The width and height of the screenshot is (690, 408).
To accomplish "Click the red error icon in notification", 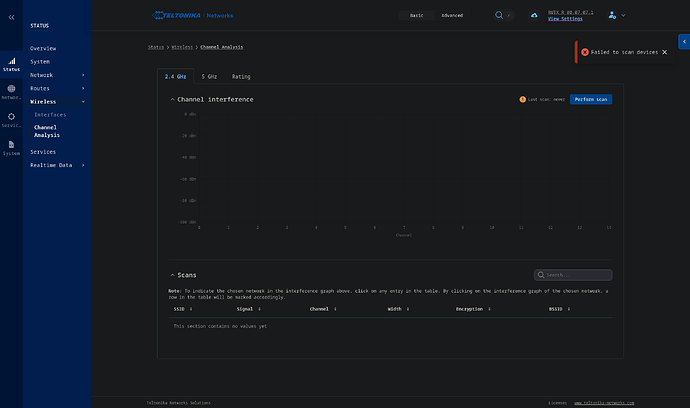I will (585, 52).
